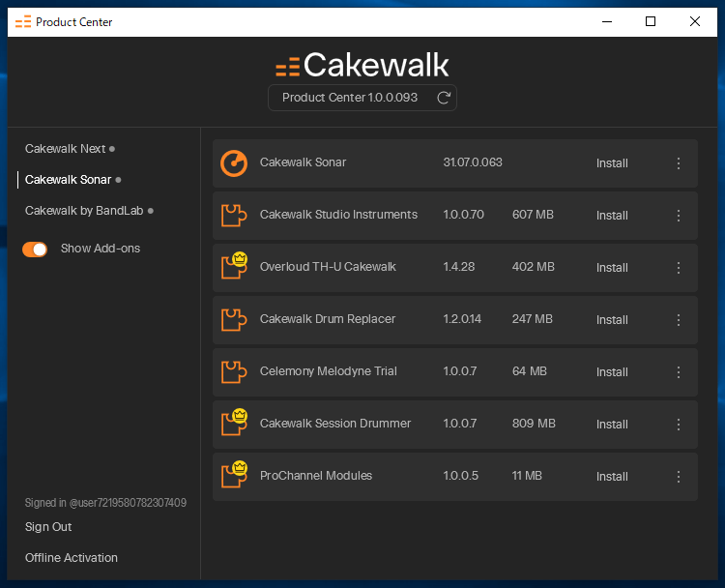Click the Cakewalk Session Drummer name
725x588 pixels.
335,424
